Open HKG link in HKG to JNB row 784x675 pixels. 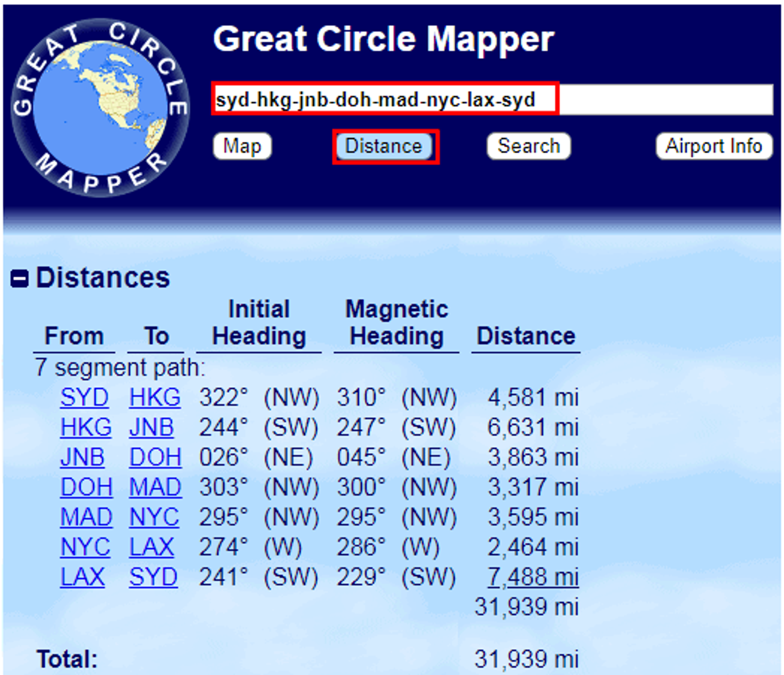(86, 427)
